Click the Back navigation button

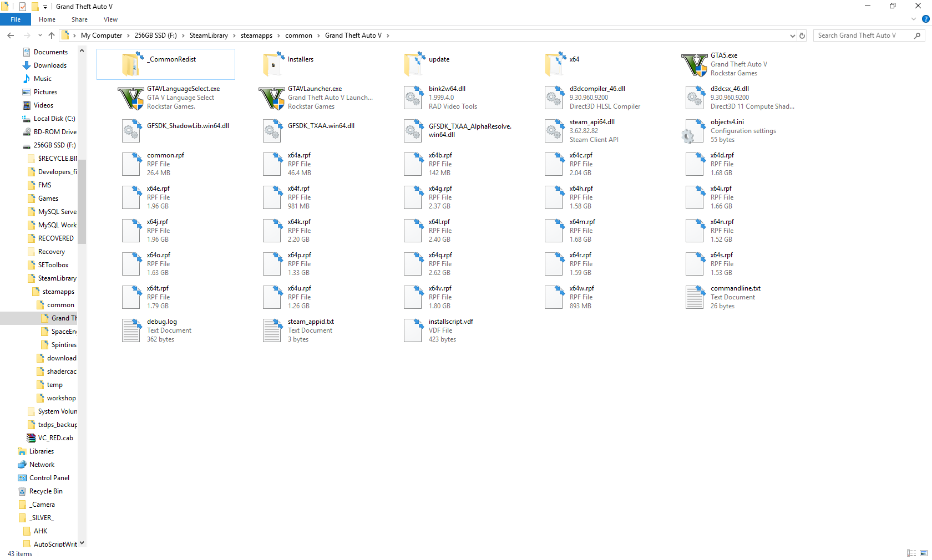tap(10, 35)
